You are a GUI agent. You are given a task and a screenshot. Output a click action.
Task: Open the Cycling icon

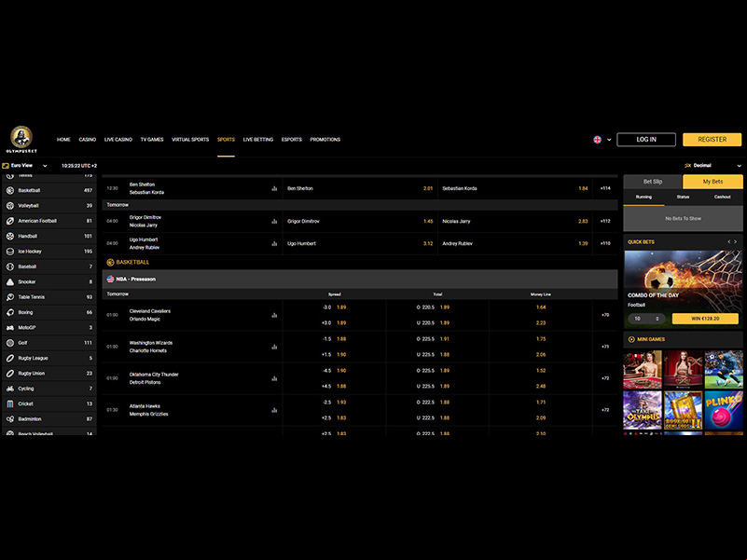(10, 389)
